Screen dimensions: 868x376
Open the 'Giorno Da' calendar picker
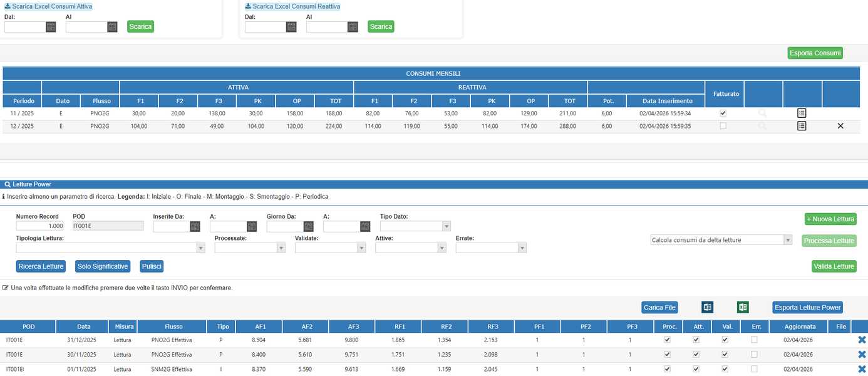tap(308, 227)
